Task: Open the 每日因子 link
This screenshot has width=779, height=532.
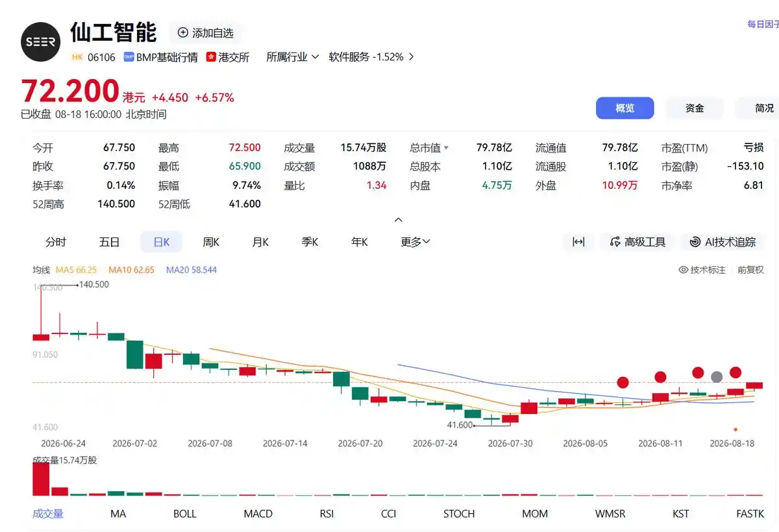Action: 763,24
